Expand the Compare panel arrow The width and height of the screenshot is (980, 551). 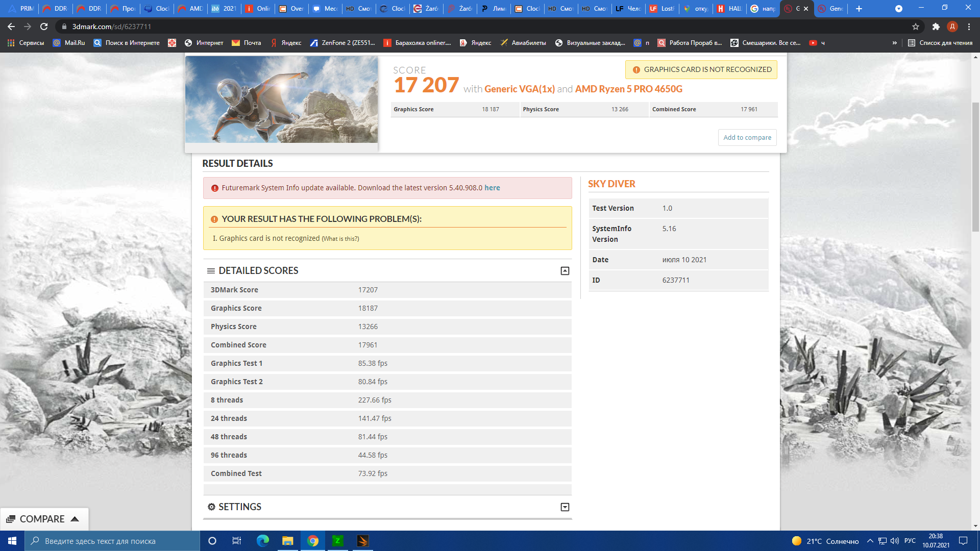tap(75, 519)
